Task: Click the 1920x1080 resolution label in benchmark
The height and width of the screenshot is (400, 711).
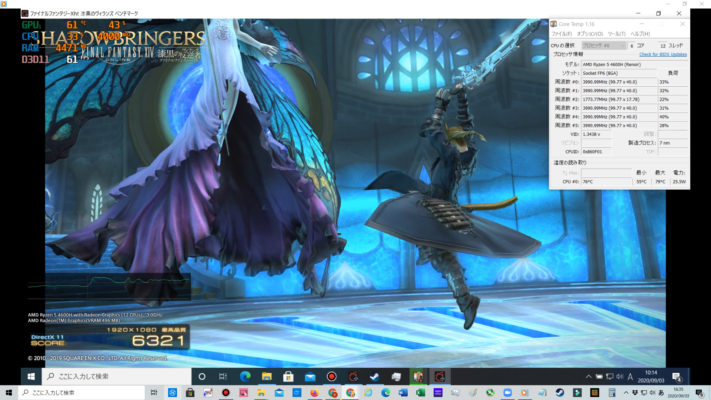Action: click(131, 330)
